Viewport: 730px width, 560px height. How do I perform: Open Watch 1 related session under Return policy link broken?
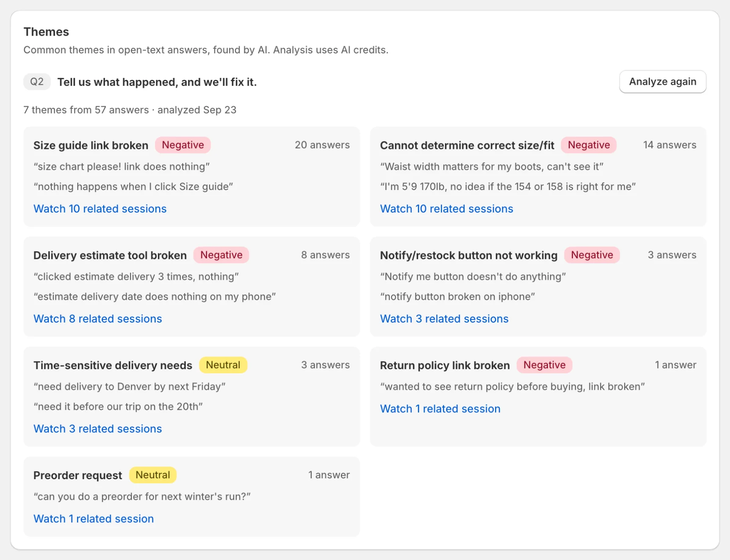click(440, 409)
